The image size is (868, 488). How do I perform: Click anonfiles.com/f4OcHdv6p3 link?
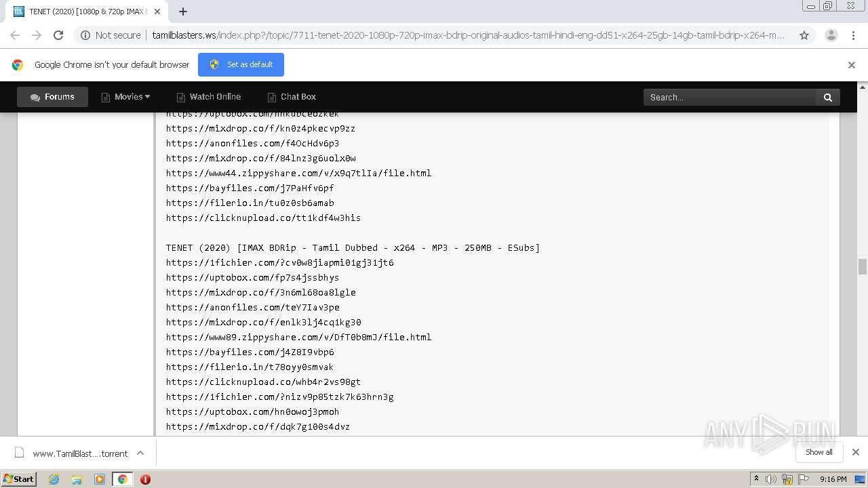(252, 143)
